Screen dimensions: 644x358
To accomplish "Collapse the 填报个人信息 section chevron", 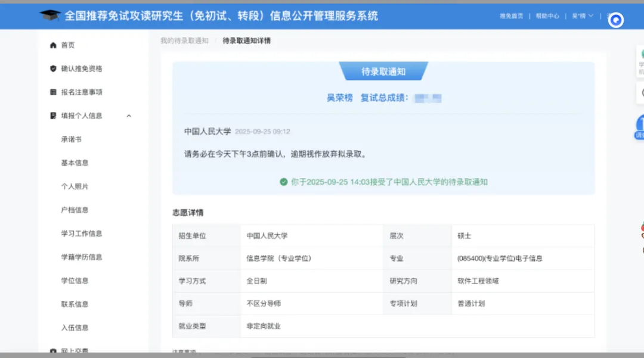I will (x=129, y=116).
